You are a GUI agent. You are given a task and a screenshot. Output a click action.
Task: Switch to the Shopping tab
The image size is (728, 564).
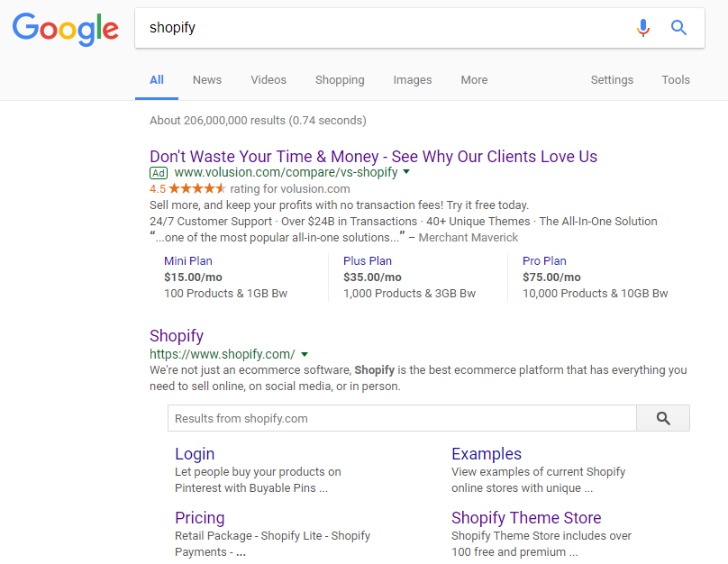340,80
